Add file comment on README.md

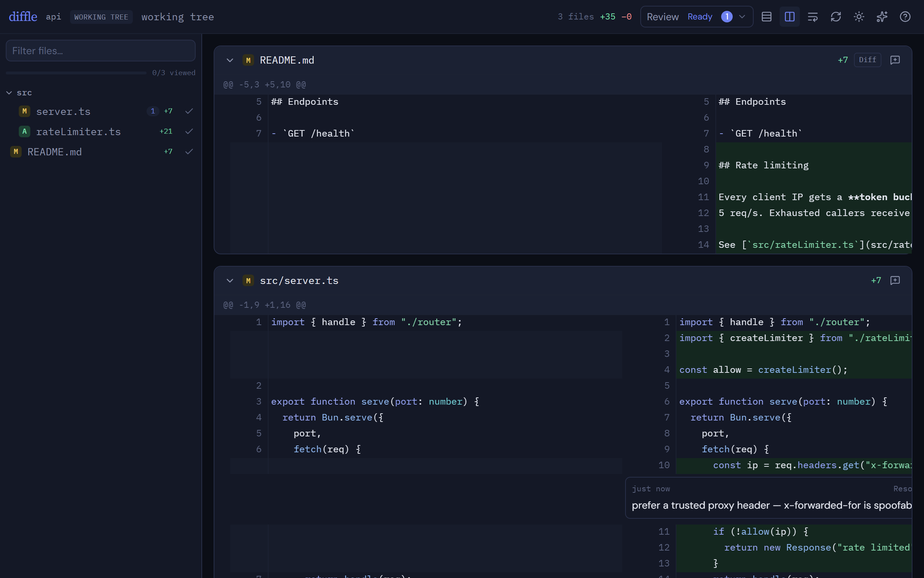point(895,60)
